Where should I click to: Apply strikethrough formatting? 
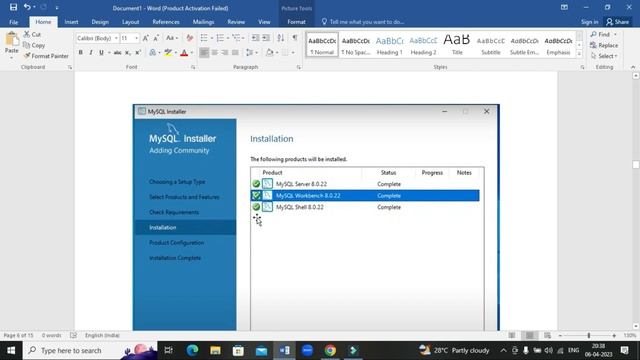coord(118,52)
